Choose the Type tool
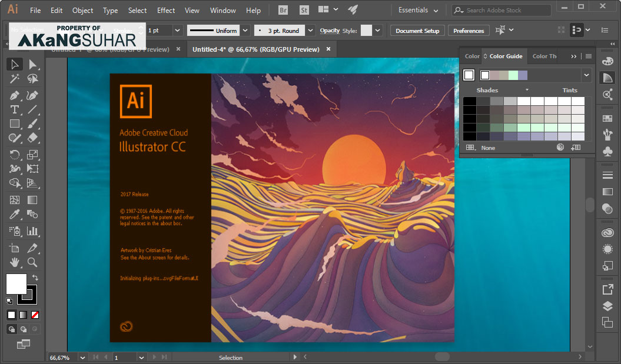Screen dimensions: 621x364 point(15,109)
